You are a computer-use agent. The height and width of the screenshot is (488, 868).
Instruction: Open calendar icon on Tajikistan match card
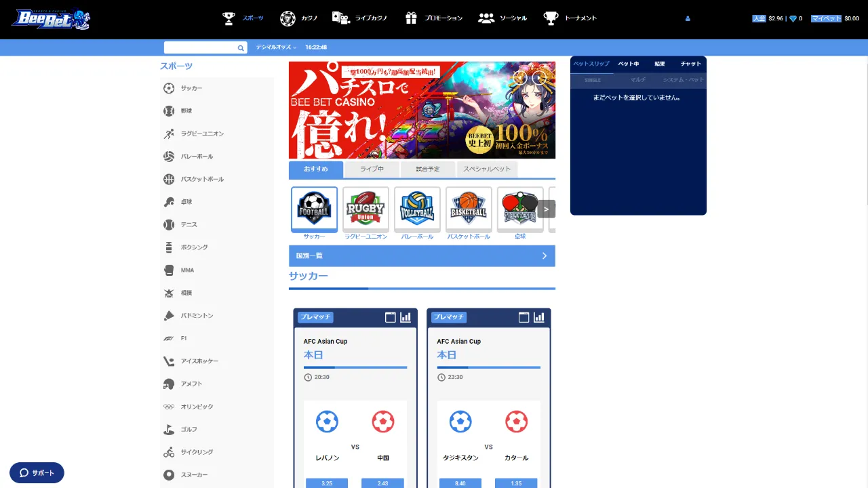[x=524, y=317]
